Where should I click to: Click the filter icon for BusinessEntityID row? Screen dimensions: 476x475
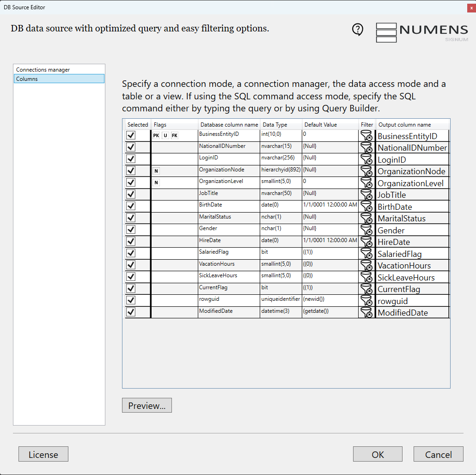(x=366, y=135)
